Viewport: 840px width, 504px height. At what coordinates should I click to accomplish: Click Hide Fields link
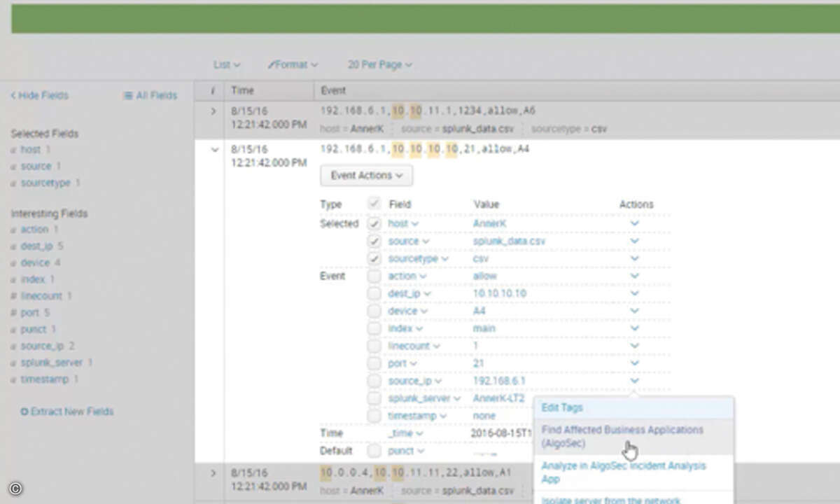(x=39, y=95)
